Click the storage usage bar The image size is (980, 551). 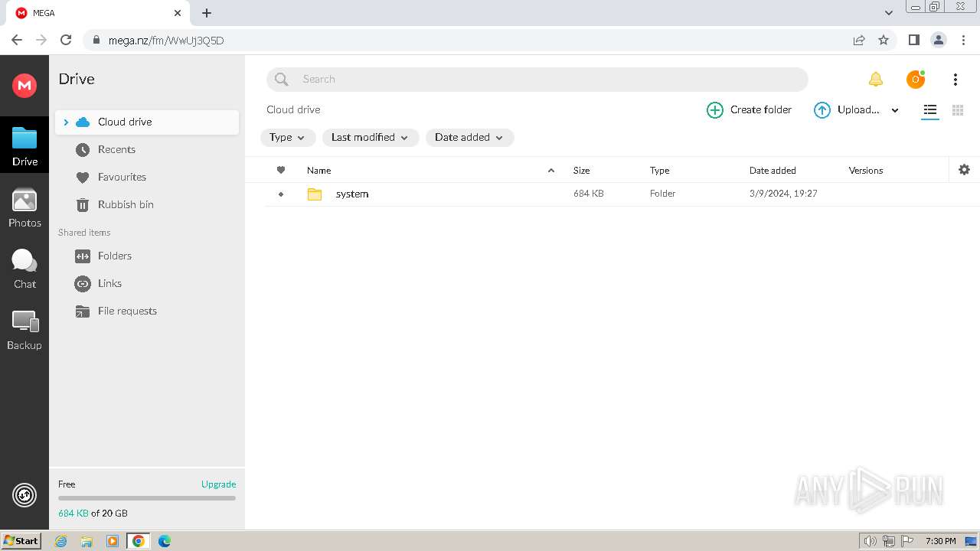click(x=147, y=498)
